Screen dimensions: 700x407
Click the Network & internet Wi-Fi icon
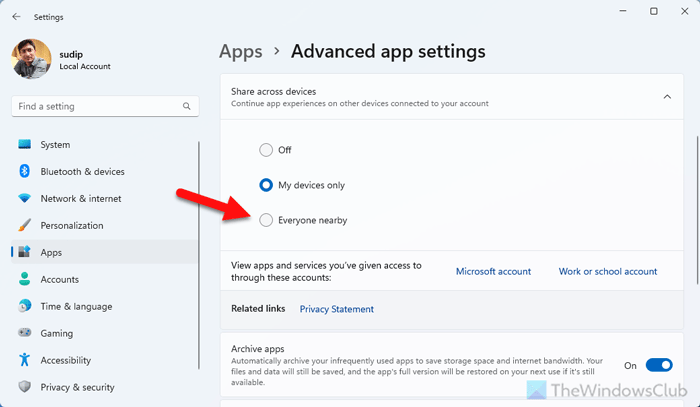click(x=25, y=199)
